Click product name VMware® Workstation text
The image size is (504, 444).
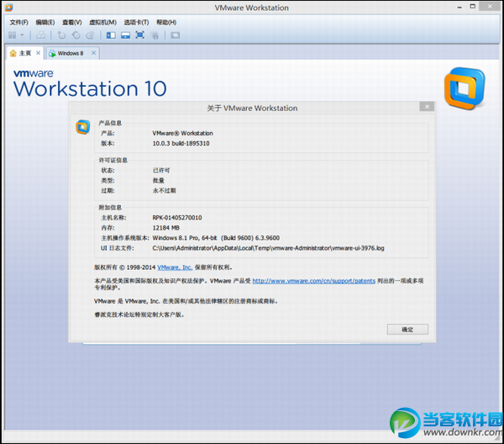click(x=182, y=133)
